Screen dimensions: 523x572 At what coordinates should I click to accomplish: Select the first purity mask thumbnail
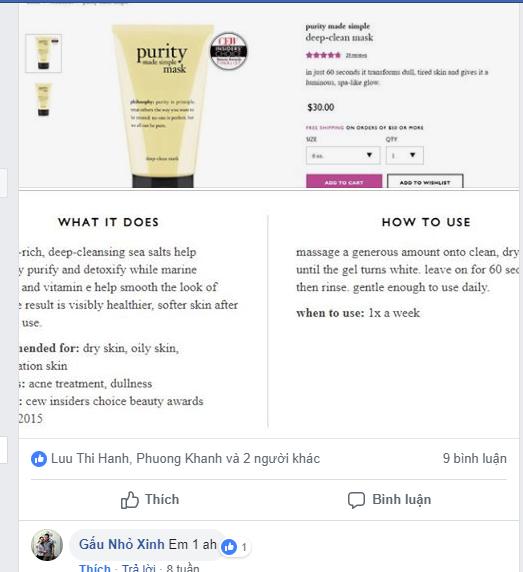point(43,53)
